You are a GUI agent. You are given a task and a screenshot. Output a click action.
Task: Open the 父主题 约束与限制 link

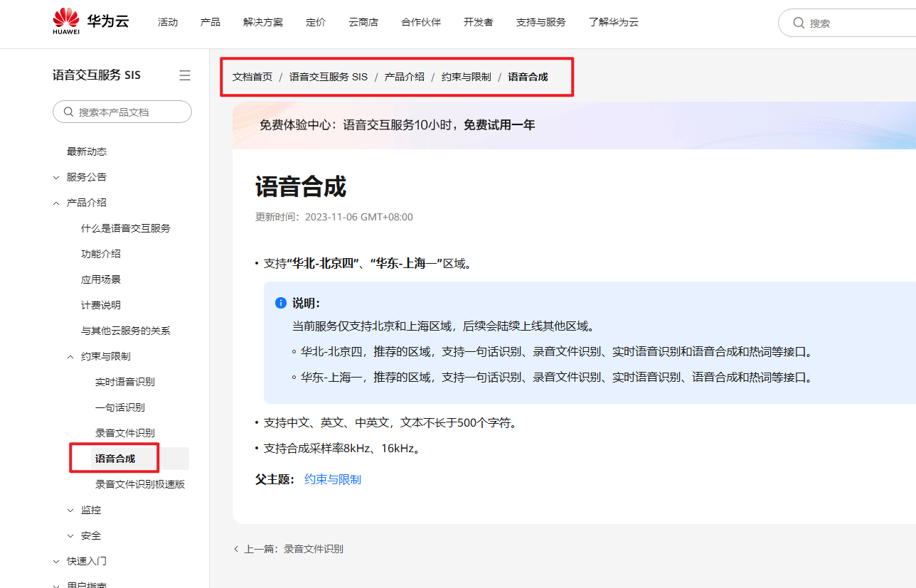click(x=333, y=480)
